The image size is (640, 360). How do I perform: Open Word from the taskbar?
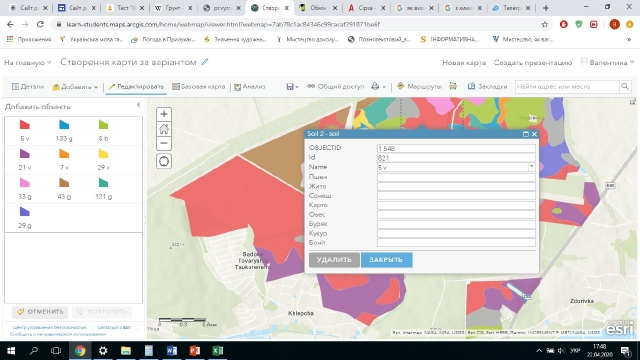[x=172, y=351]
